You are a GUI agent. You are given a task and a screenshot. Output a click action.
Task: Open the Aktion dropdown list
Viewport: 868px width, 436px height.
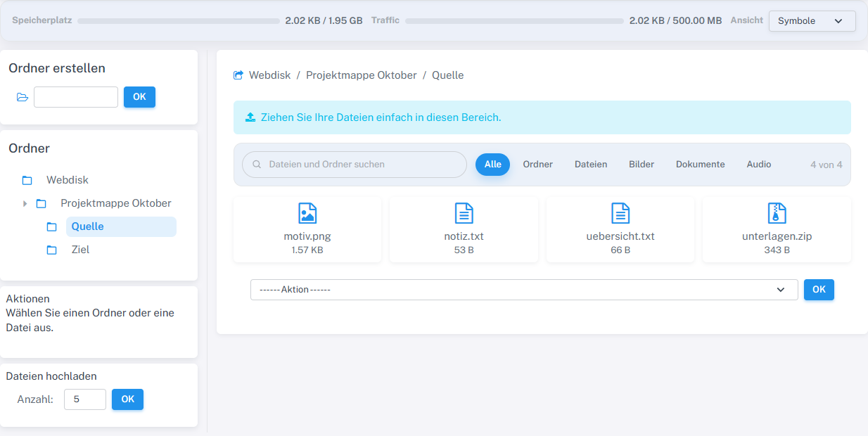[x=524, y=290]
